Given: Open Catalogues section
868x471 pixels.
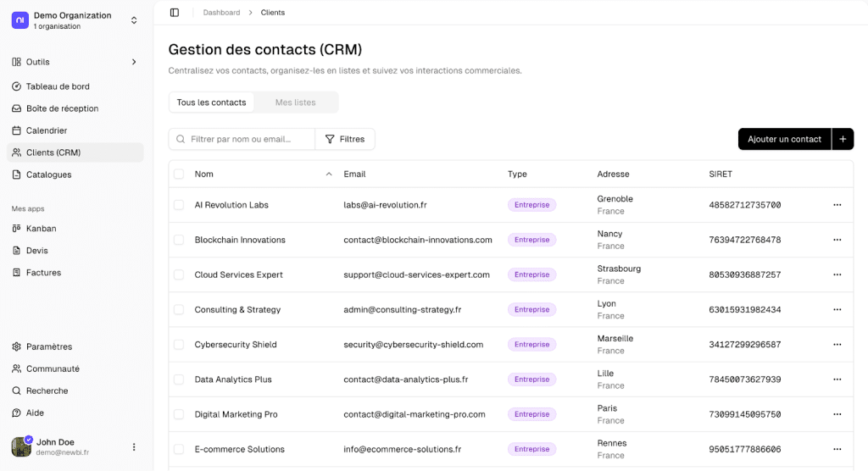Looking at the screenshot, I should (x=48, y=175).
